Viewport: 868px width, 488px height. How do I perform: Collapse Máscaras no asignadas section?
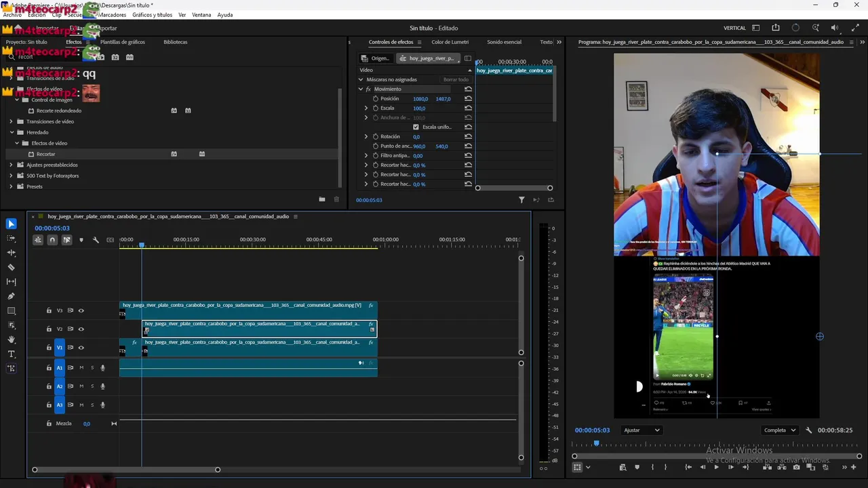coord(361,80)
